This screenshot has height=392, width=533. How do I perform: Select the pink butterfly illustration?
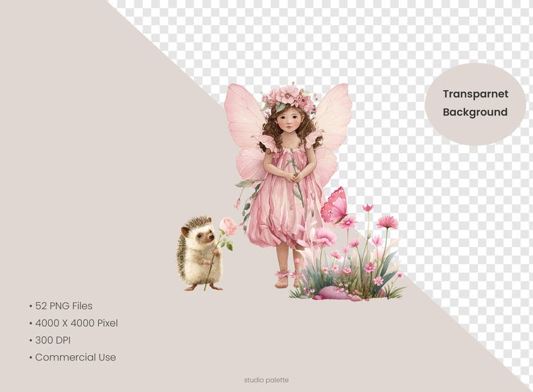335,205
